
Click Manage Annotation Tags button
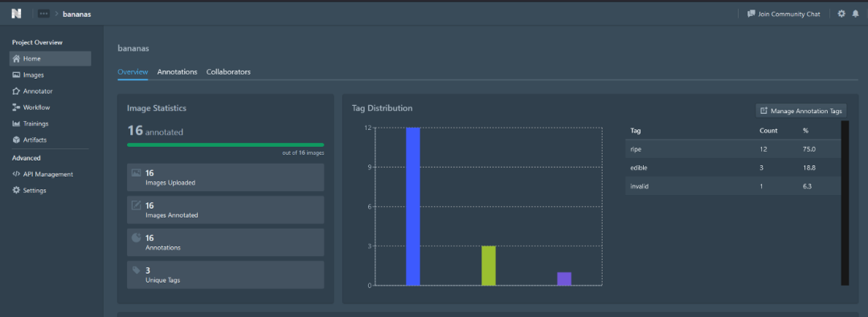tap(801, 111)
